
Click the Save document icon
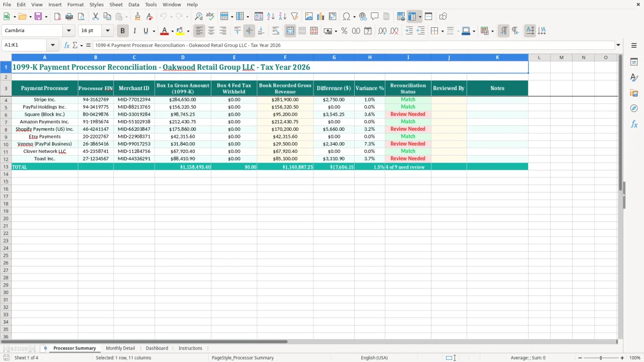pos(38,17)
